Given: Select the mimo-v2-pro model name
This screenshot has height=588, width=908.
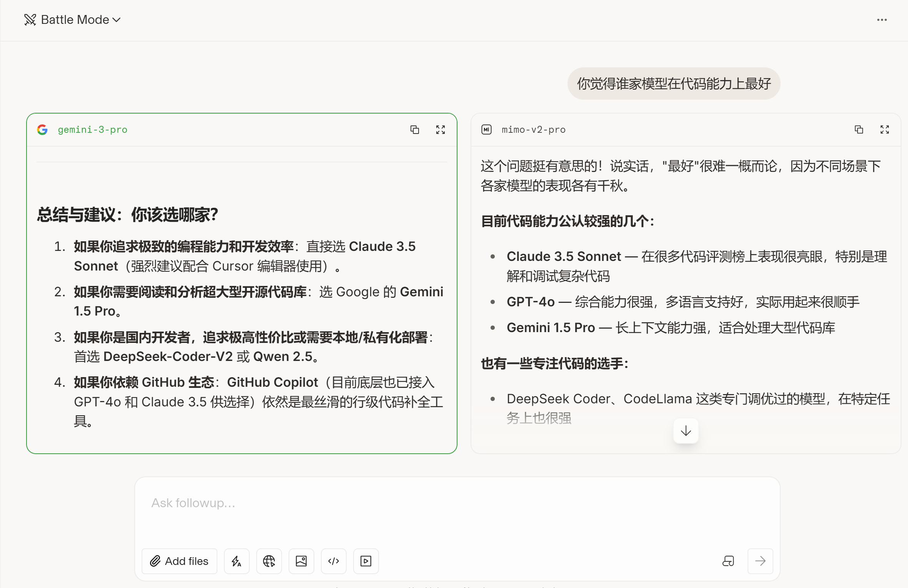Looking at the screenshot, I should 534,130.
